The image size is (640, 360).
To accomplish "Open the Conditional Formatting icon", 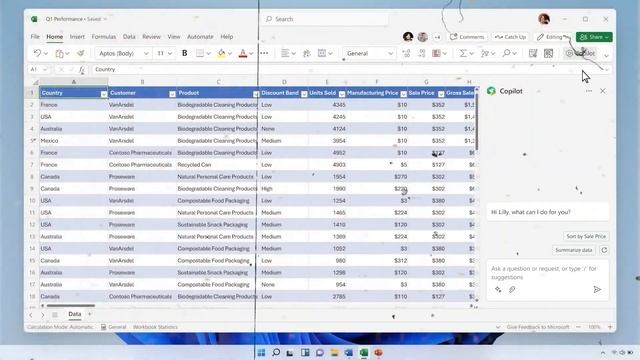I will (x=436, y=53).
